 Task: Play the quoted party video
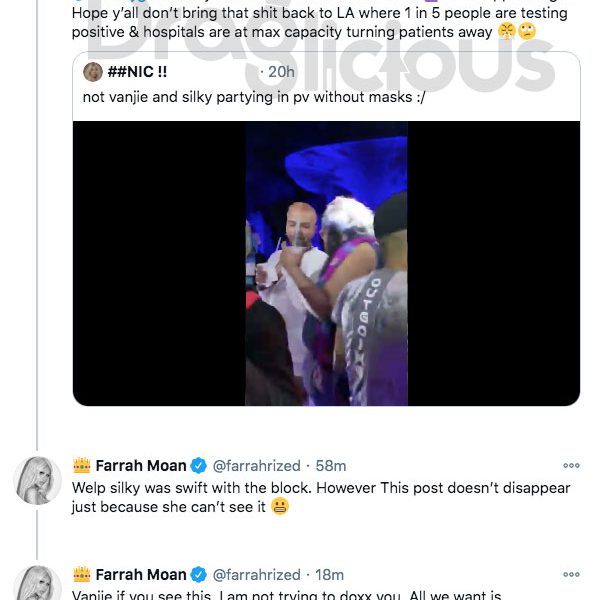pyautogui.click(x=326, y=263)
